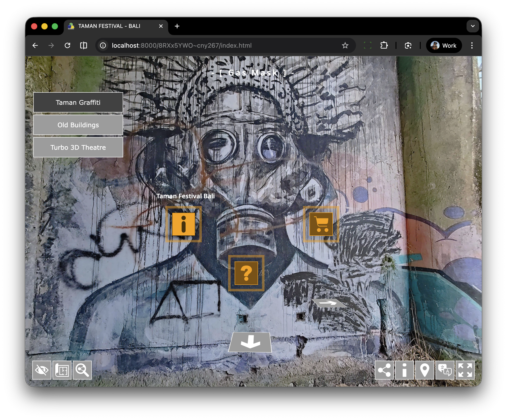
Task: Click the localhost address bar
Action: click(x=181, y=45)
